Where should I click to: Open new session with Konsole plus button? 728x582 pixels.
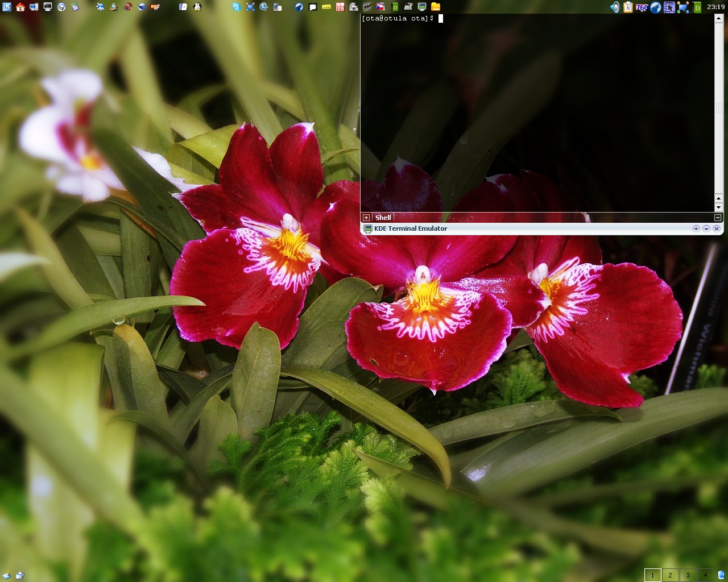366,218
